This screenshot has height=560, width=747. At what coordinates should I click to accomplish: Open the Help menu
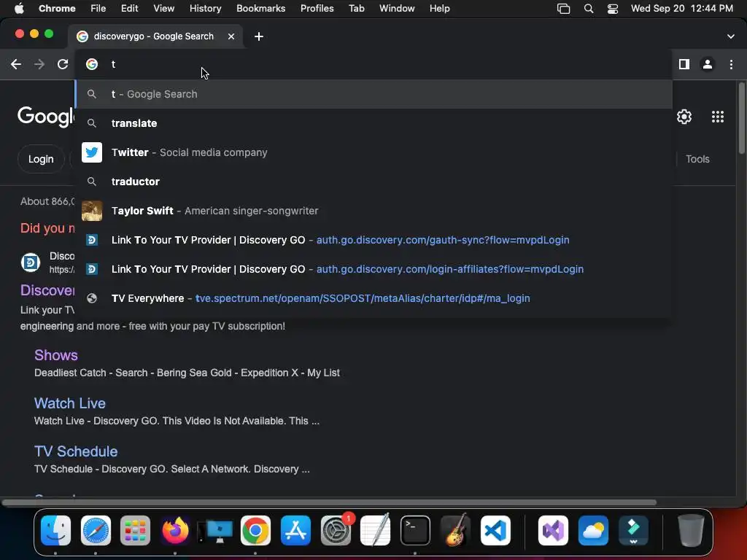(439, 9)
